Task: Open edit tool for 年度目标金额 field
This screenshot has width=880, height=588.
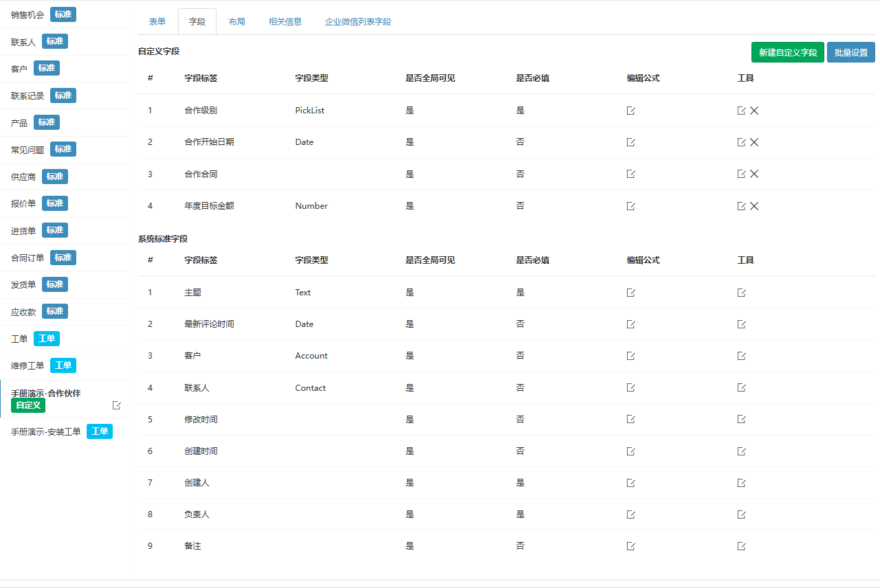Action: pyautogui.click(x=741, y=206)
